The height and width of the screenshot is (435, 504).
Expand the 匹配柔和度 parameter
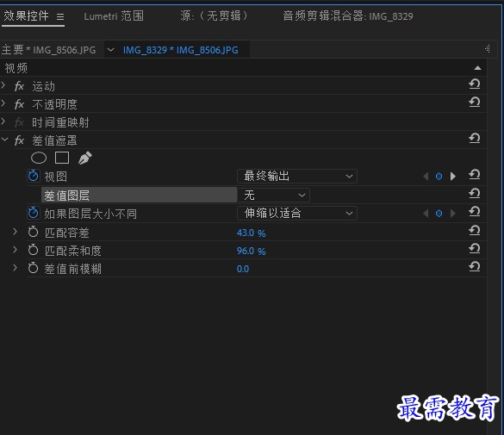click(x=15, y=249)
